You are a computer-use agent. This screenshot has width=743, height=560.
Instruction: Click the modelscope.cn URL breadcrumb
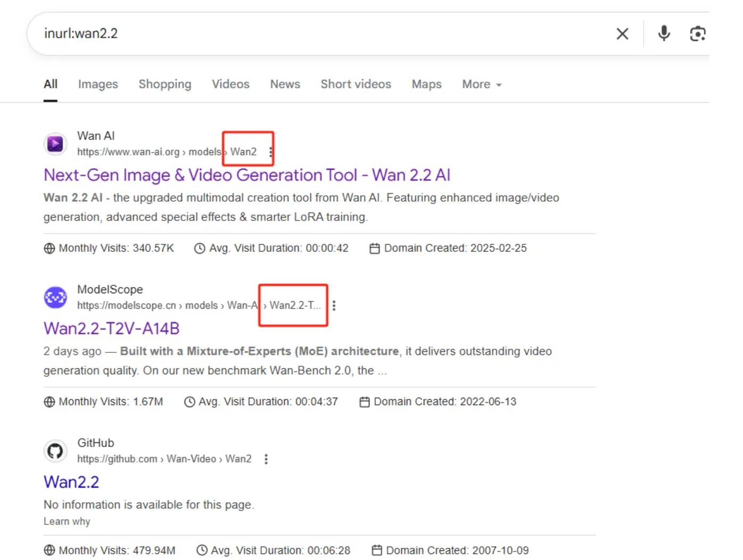(199, 306)
